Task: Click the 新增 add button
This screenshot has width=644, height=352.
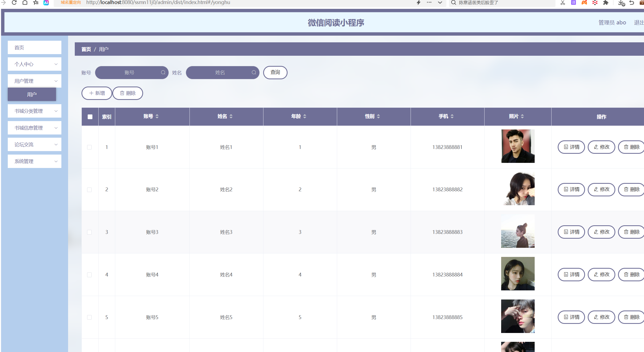Action: pos(97,93)
